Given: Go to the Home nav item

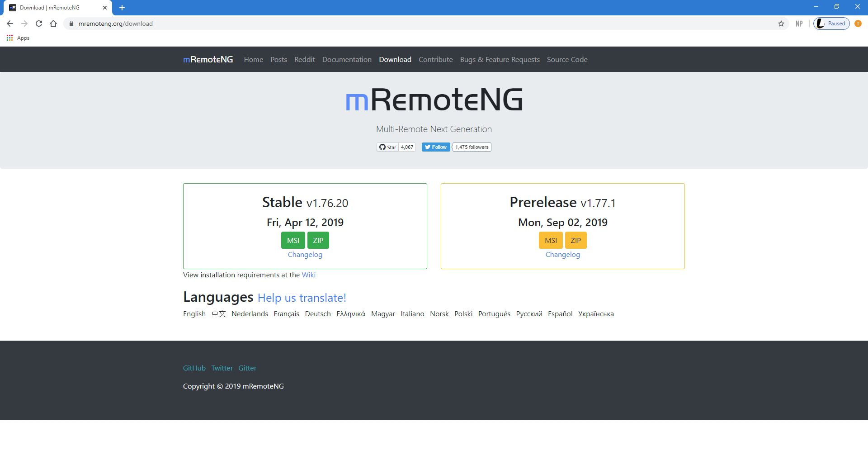Looking at the screenshot, I should 253,59.
